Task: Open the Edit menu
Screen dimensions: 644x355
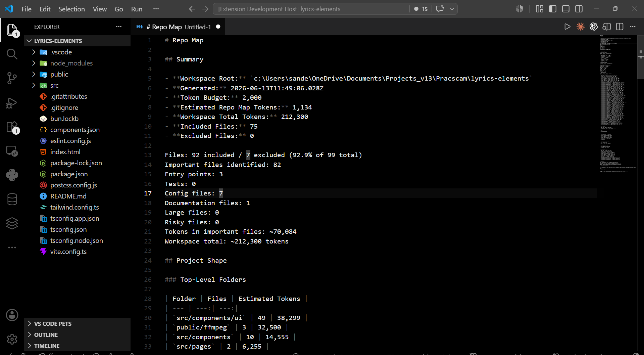Action: tap(45, 9)
